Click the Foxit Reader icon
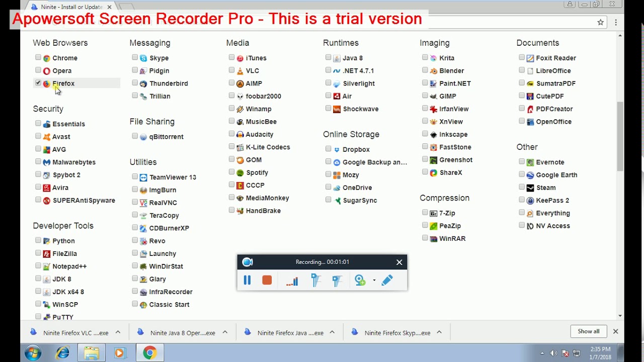644x362 pixels. [x=530, y=58]
